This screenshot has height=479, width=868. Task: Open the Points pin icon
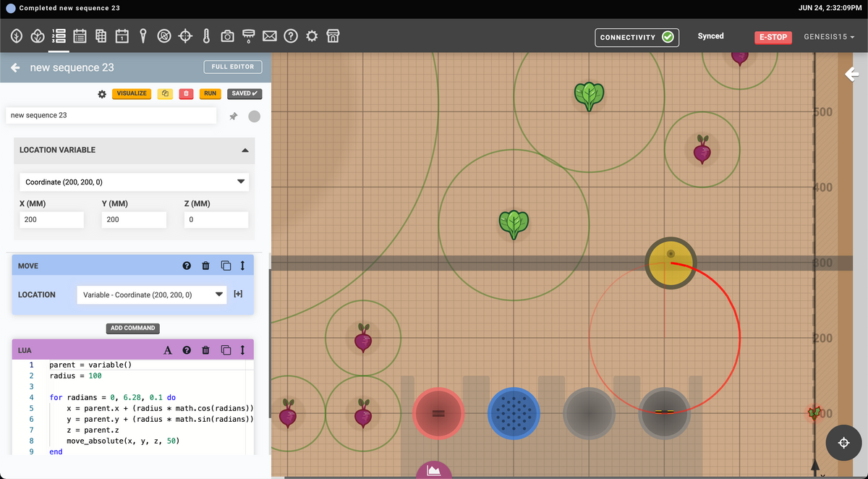click(143, 35)
